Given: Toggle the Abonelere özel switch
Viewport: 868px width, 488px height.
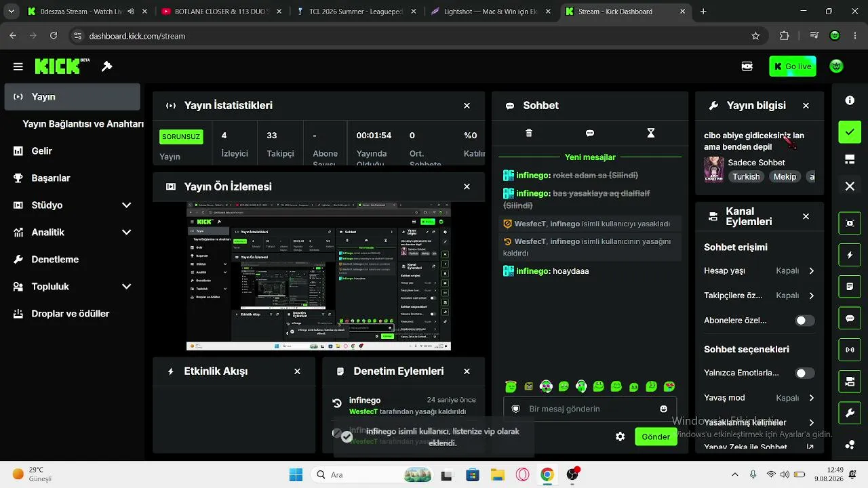Looking at the screenshot, I should coord(805,321).
